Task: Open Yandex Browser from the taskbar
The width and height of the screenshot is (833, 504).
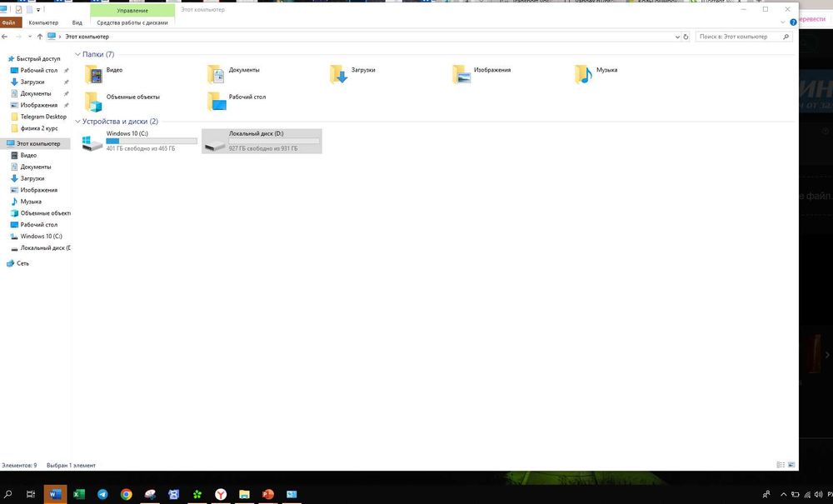Action: click(x=221, y=494)
